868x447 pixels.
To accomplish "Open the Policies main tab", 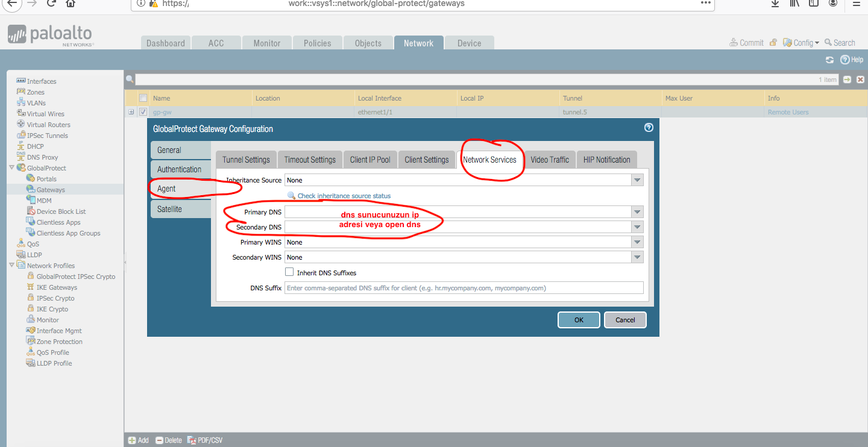I will [317, 43].
